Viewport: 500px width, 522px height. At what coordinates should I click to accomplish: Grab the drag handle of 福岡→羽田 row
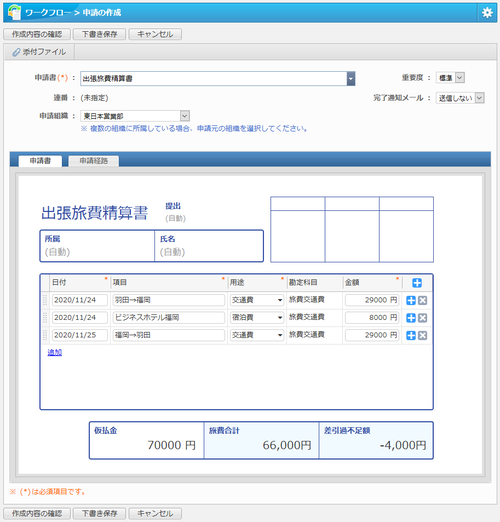click(45, 335)
